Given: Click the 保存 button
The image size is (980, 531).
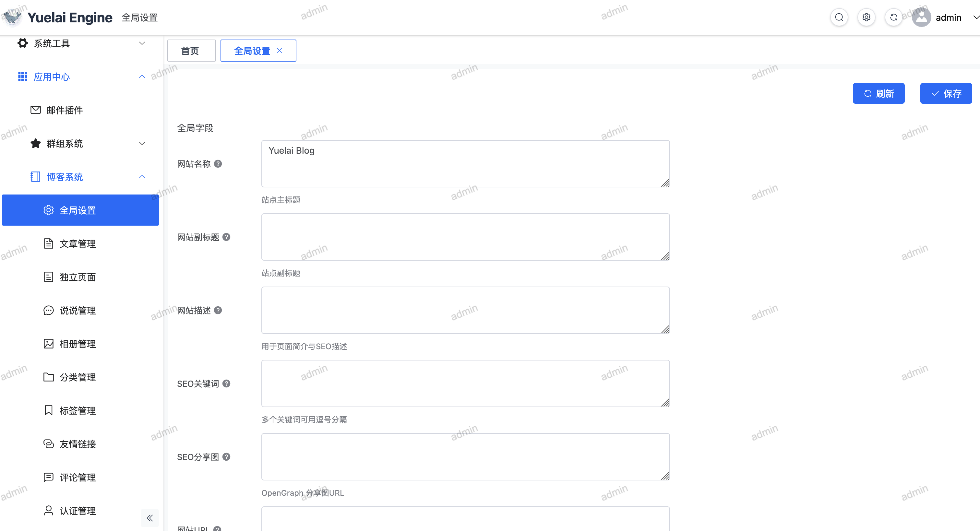Looking at the screenshot, I should (946, 94).
